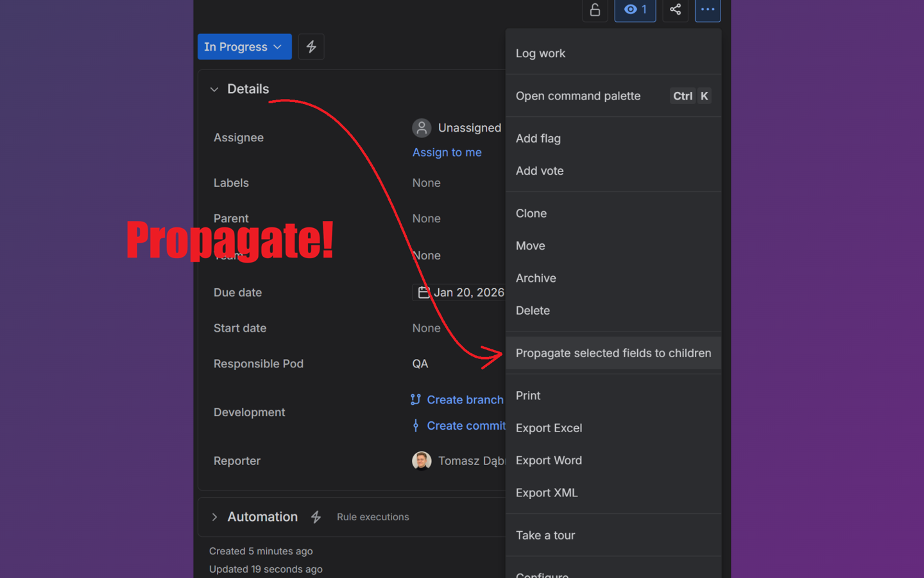
Task: Choose Open command palette menu item
Action: click(x=613, y=96)
